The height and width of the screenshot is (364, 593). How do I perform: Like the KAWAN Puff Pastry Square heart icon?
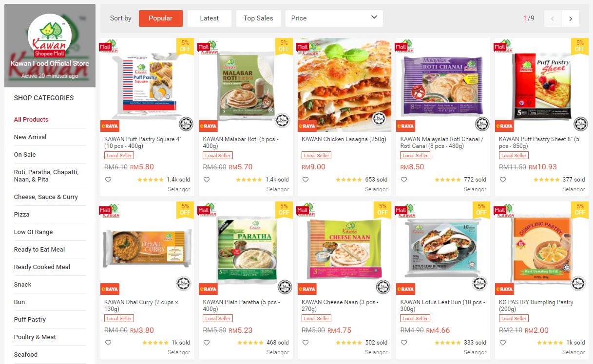[108, 180]
